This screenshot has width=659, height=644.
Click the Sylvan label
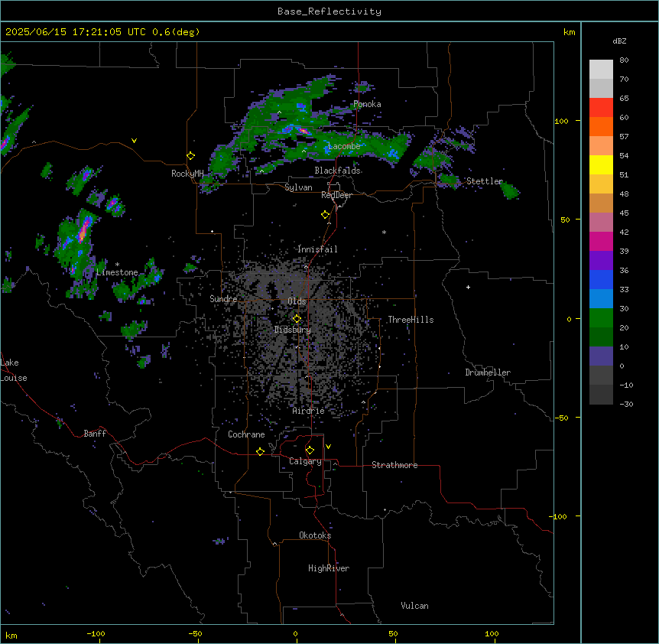(298, 187)
